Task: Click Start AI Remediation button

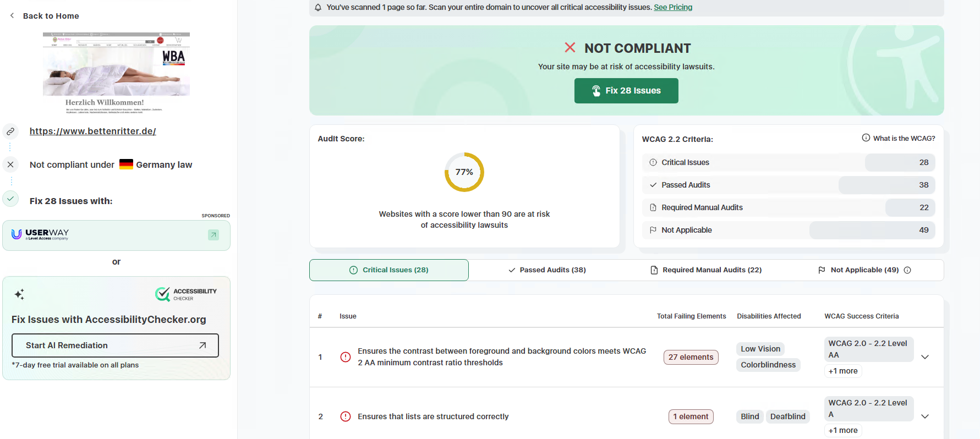Action: tap(115, 345)
